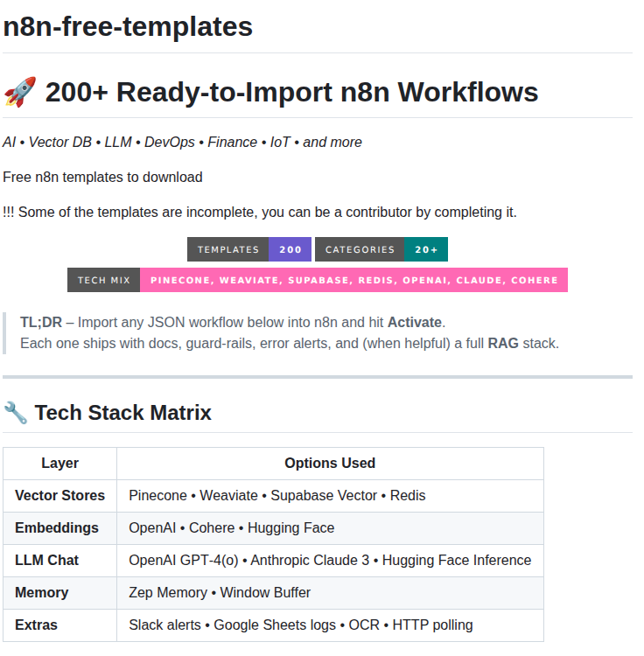This screenshot has width=644, height=656.
Task: Click the Tech Mix pink badge
Action: [318, 280]
